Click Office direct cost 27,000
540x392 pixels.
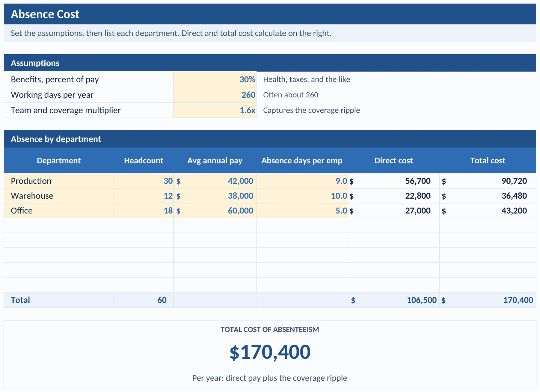[x=394, y=211]
